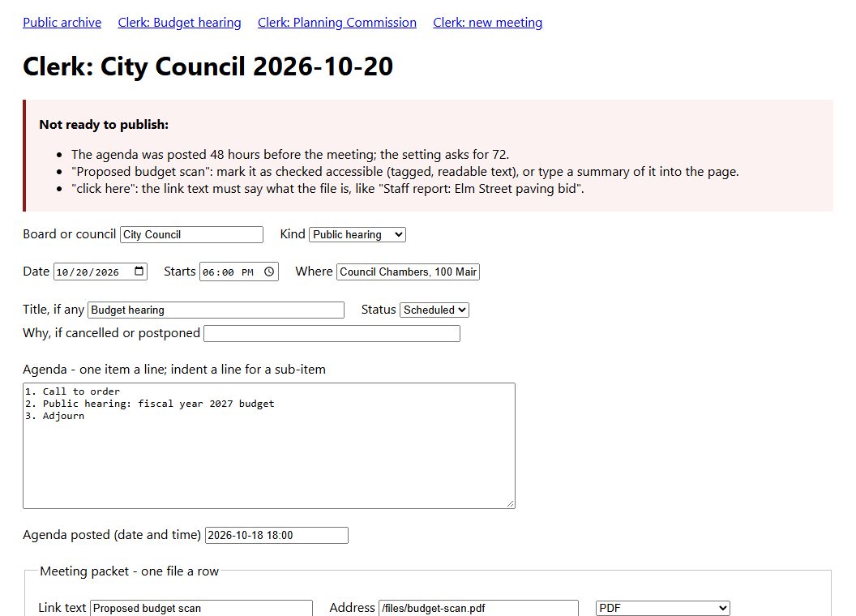The image size is (856, 616).
Task: Click the Link text field
Action: pyautogui.click(x=202, y=608)
